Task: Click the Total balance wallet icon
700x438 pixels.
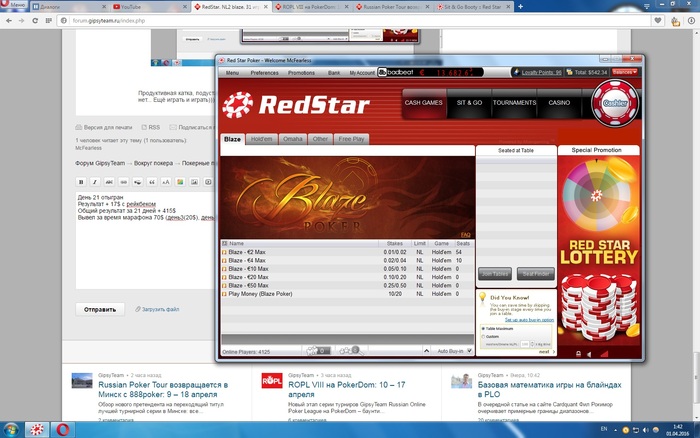Action: tap(569, 72)
